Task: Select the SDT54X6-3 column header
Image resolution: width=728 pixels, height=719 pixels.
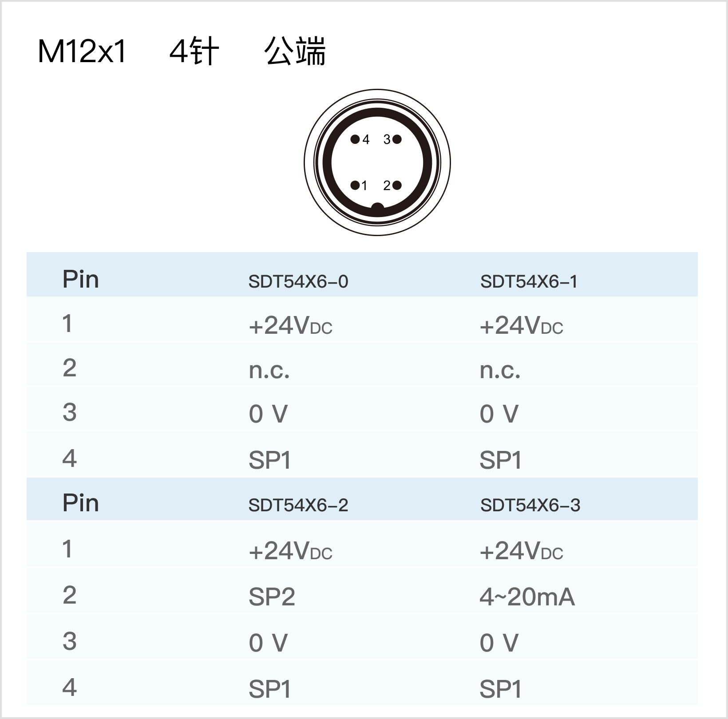Action: (x=530, y=505)
